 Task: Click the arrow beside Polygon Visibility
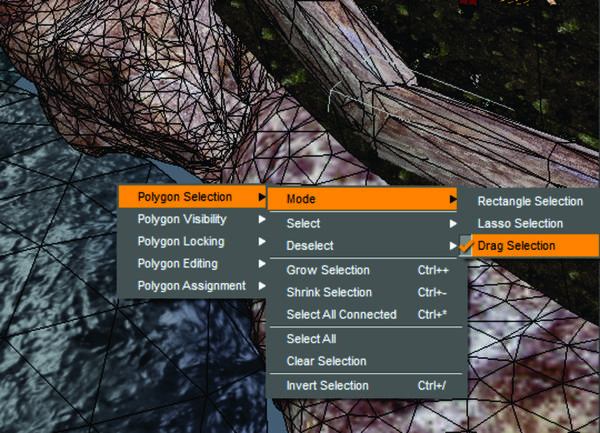click(x=262, y=219)
